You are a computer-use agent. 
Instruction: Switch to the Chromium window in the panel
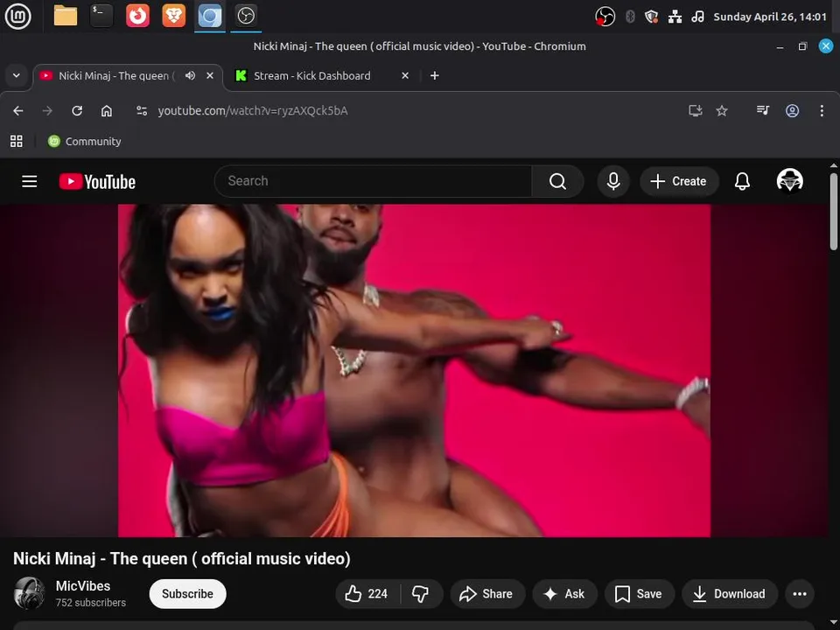click(209, 16)
